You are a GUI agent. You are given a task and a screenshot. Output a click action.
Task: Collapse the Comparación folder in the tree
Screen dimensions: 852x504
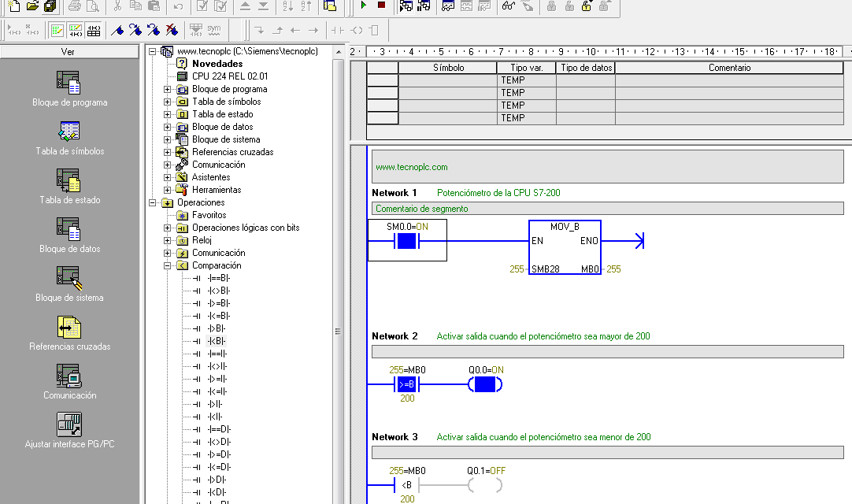[167, 265]
